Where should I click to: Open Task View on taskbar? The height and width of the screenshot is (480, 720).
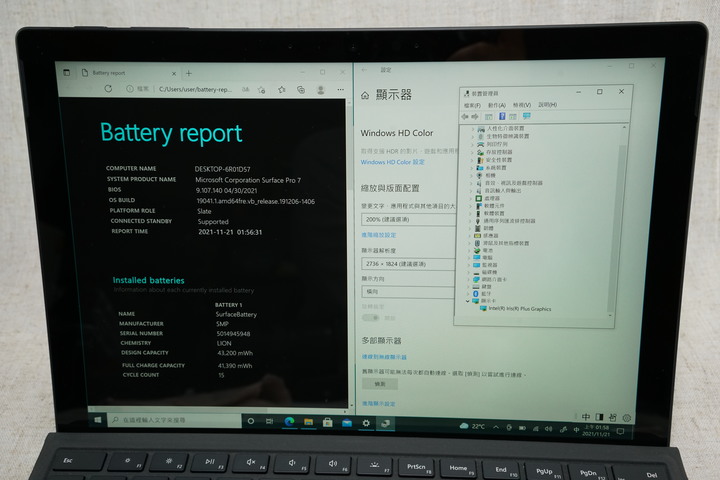[x=270, y=421]
